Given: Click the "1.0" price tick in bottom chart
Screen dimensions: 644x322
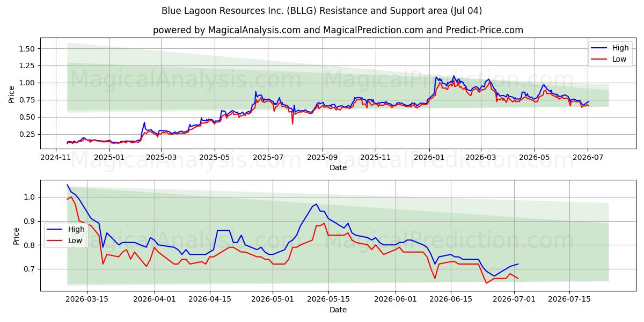Looking at the screenshot, I should click(x=30, y=197).
